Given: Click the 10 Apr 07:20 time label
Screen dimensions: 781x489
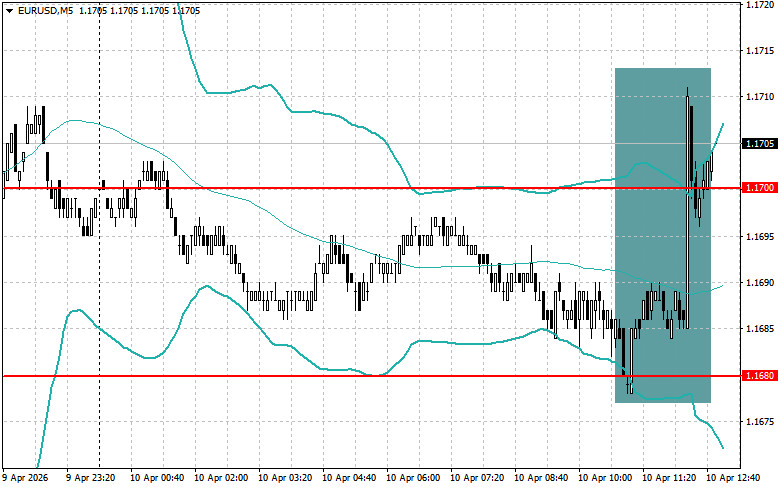Looking at the screenshot, I should (x=477, y=478).
